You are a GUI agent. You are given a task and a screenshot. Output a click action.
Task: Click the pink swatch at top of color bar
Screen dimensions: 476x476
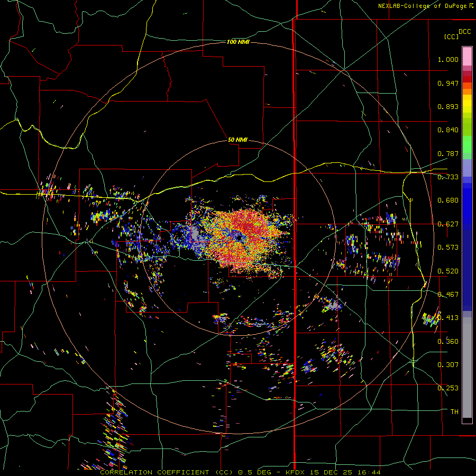[467, 56]
